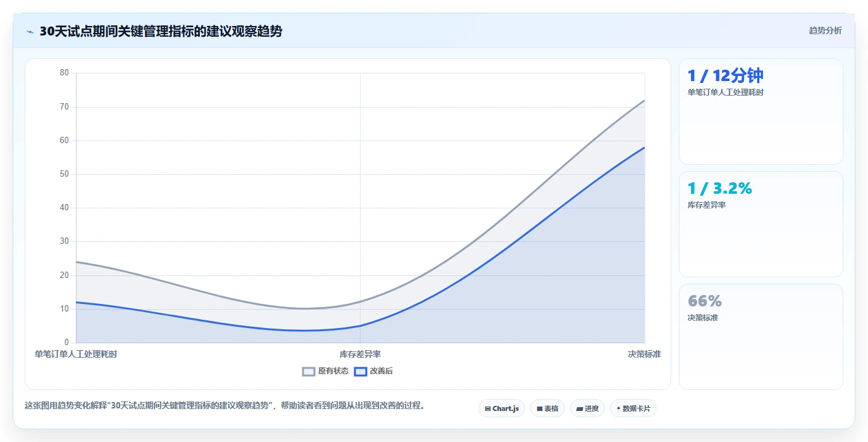Click the trend icon beside the title
Screen dimensions: 868x442
(x=30, y=32)
